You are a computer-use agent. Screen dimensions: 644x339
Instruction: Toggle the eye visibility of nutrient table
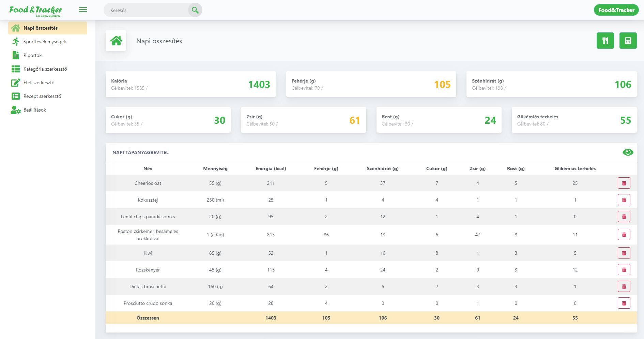628,152
